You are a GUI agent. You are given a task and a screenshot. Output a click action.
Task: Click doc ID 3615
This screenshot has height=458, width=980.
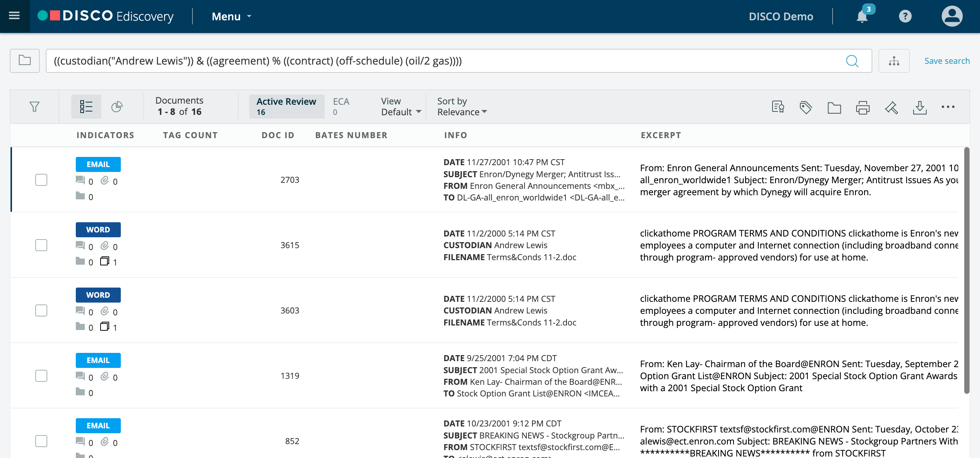290,245
